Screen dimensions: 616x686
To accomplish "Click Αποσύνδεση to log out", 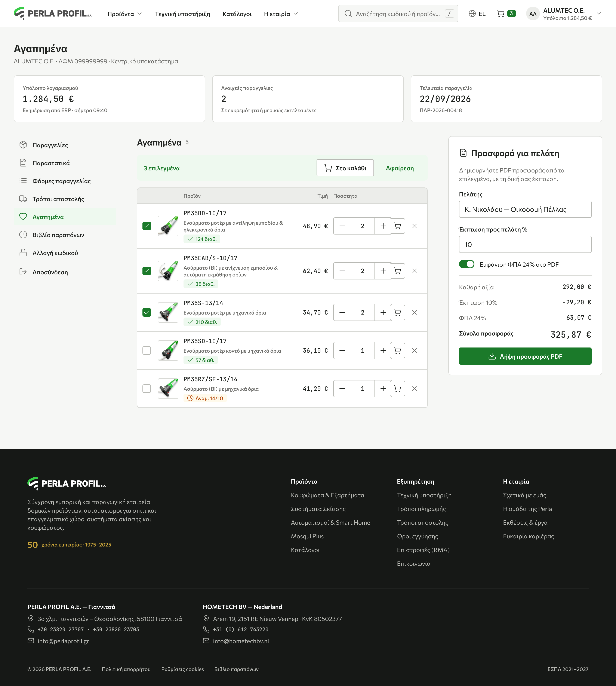I will point(65,272).
